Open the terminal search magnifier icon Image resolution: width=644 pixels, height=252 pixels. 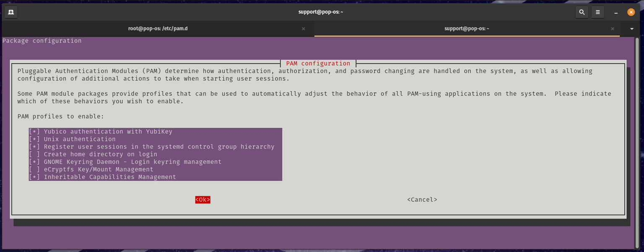pos(582,12)
